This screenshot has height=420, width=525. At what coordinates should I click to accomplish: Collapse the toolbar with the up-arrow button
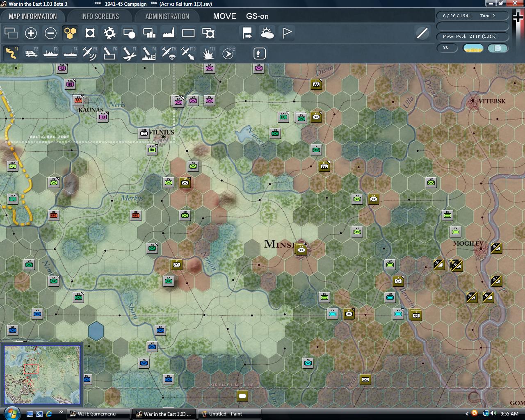coord(259,53)
